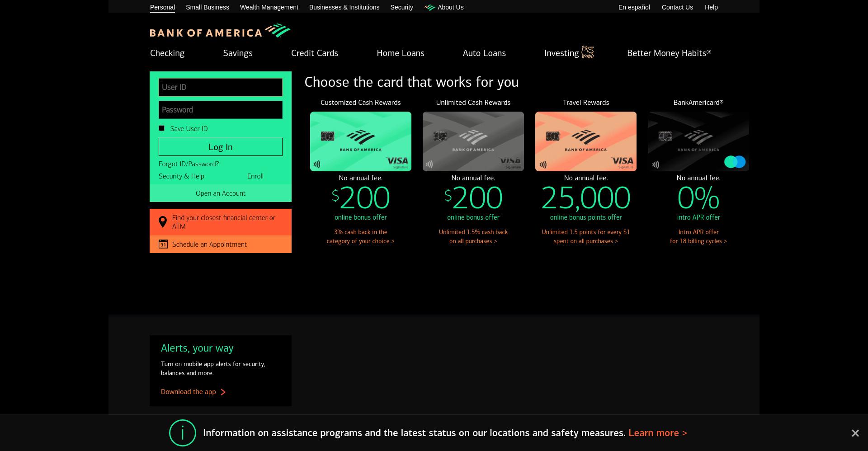Click the 0% intro APR figure
The height and width of the screenshot is (451, 868).
click(698, 198)
